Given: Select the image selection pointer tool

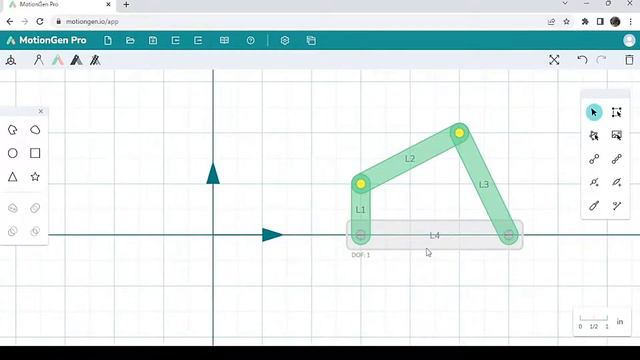Looking at the screenshot, I should tap(616, 136).
